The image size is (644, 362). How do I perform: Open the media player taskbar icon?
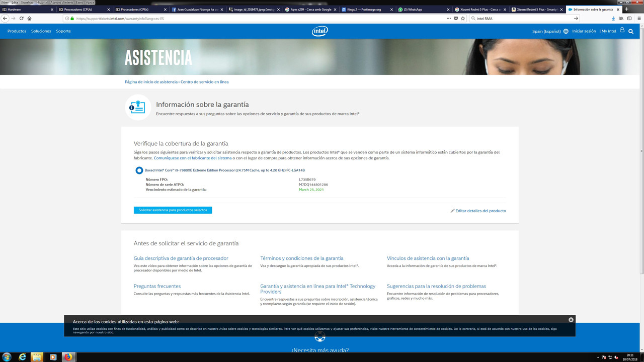coord(53,356)
